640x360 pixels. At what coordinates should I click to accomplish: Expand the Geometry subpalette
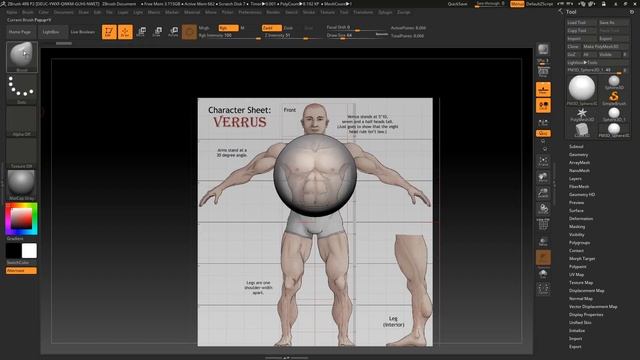click(578, 155)
